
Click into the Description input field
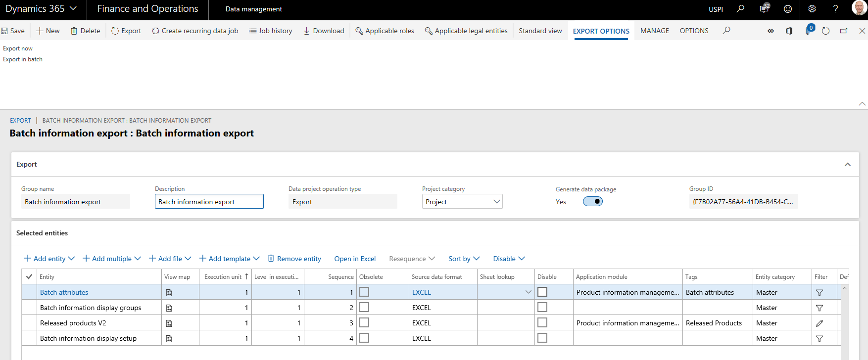coord(209,202)
